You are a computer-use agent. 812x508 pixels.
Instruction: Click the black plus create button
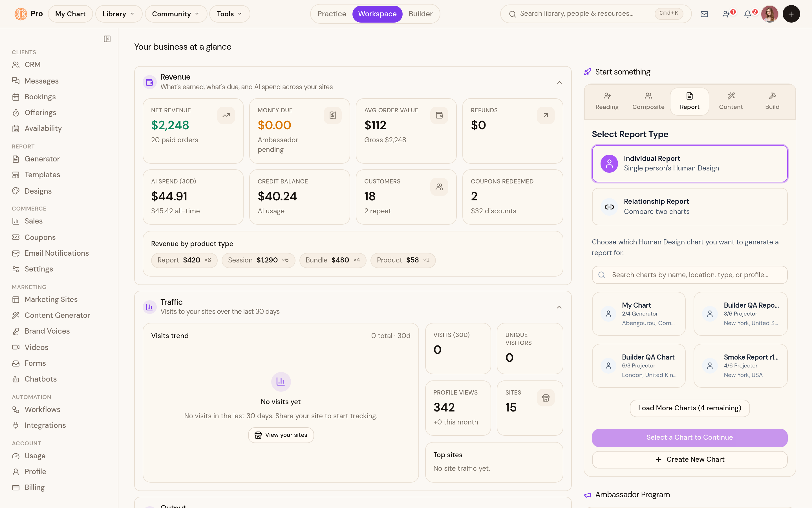tap(791, 14)
